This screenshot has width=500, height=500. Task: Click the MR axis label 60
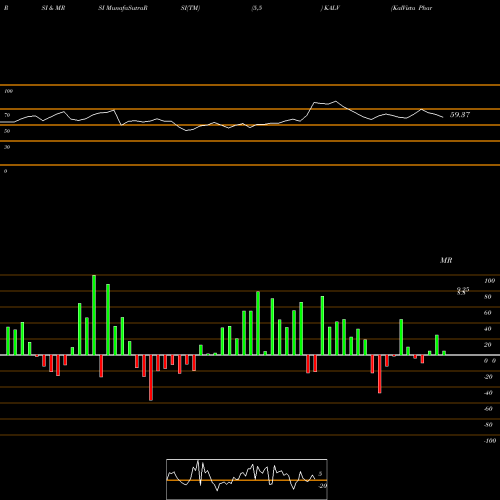[x=488, y=313]
